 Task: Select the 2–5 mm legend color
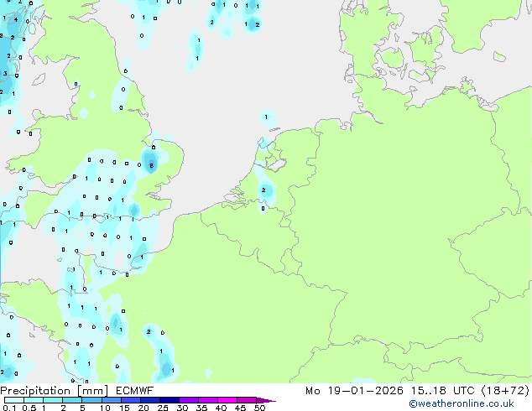click(72, 400)
